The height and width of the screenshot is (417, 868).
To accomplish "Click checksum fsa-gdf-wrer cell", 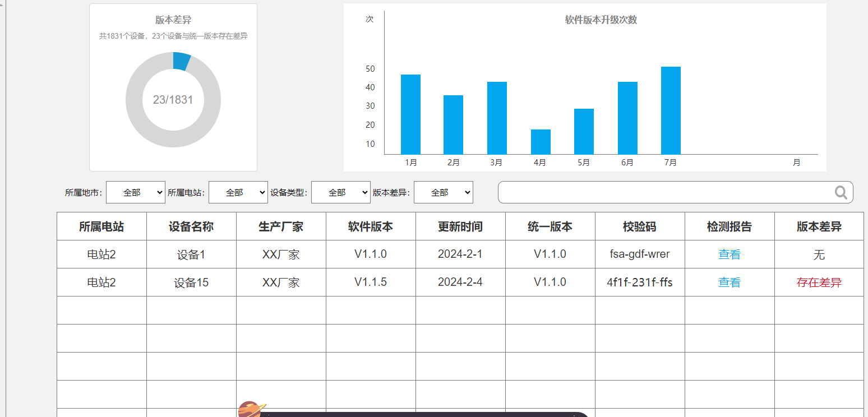I will [640, 254].
